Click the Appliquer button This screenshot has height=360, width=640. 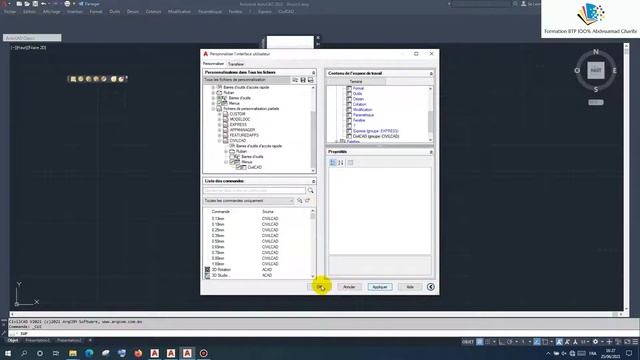point(380,287)
